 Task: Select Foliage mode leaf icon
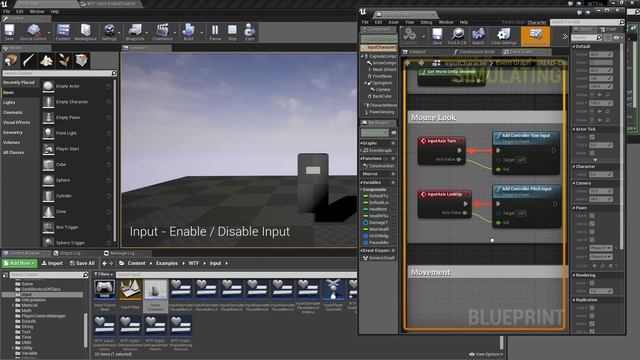pos(64,60)
